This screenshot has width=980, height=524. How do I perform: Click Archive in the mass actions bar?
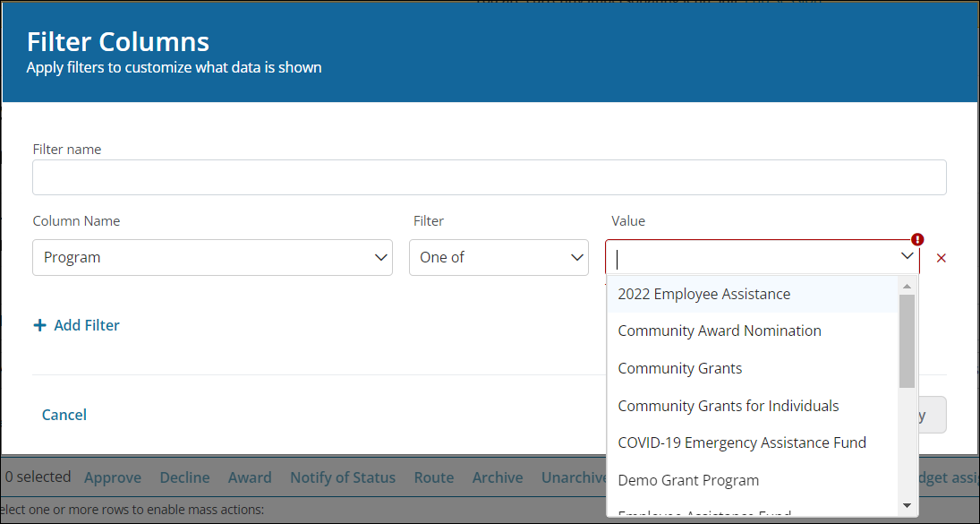point(498,477)
